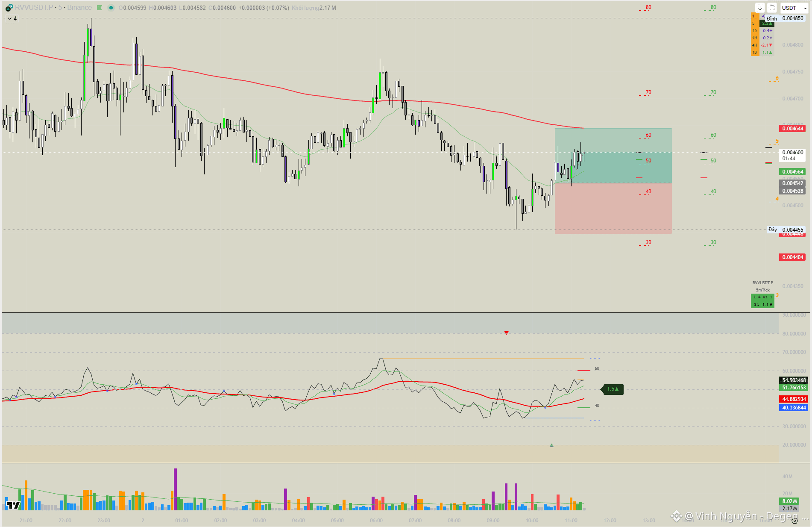
Task: Click the 70.000000 RSI axis label
Action: (x=794, y=352)
